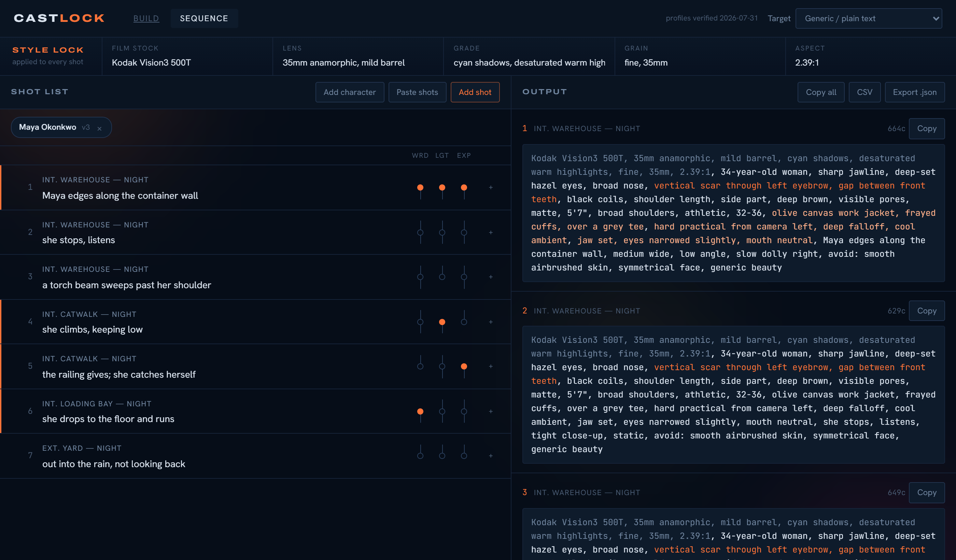Enable LGT override on shot 6 loading bay
Screen dimensions: 956x560
442,411
